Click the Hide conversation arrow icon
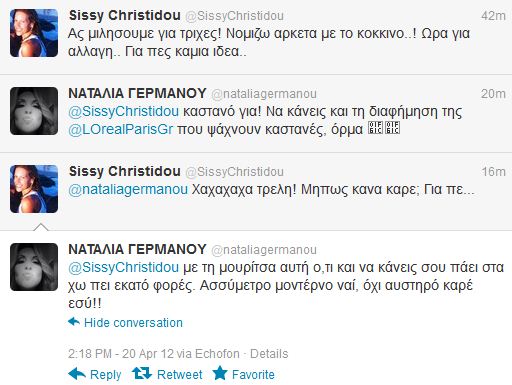The height and width of the screenshot is (385, 512). [x=74, y=322]
